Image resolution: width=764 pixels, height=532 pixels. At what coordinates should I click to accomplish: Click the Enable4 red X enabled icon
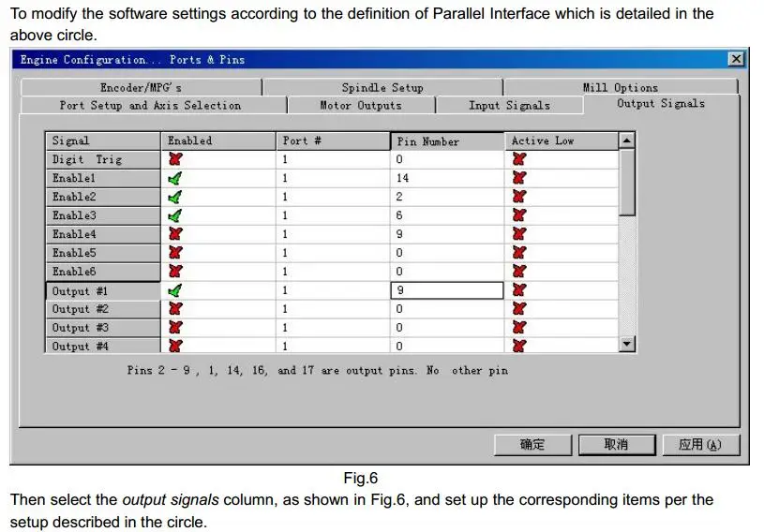pos(175,234)
